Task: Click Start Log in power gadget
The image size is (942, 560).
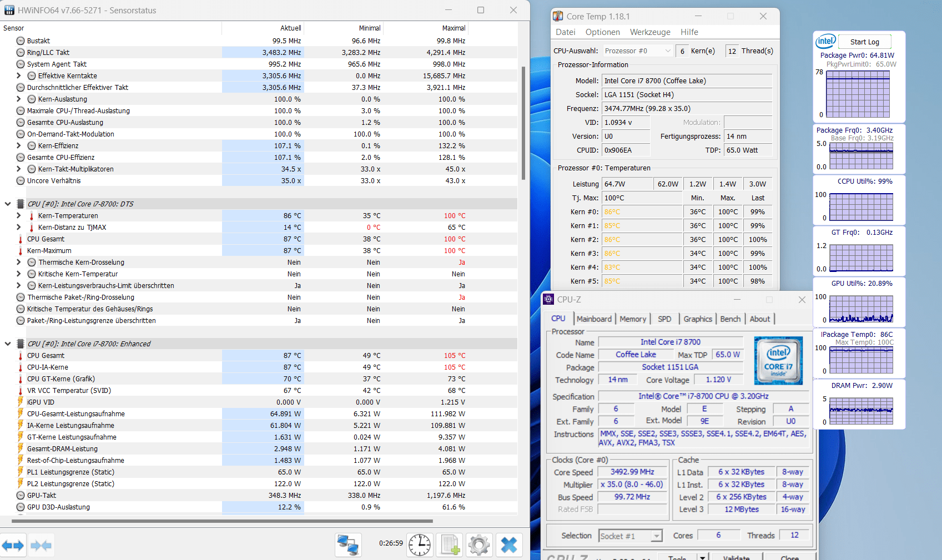Action: point(864,42)
